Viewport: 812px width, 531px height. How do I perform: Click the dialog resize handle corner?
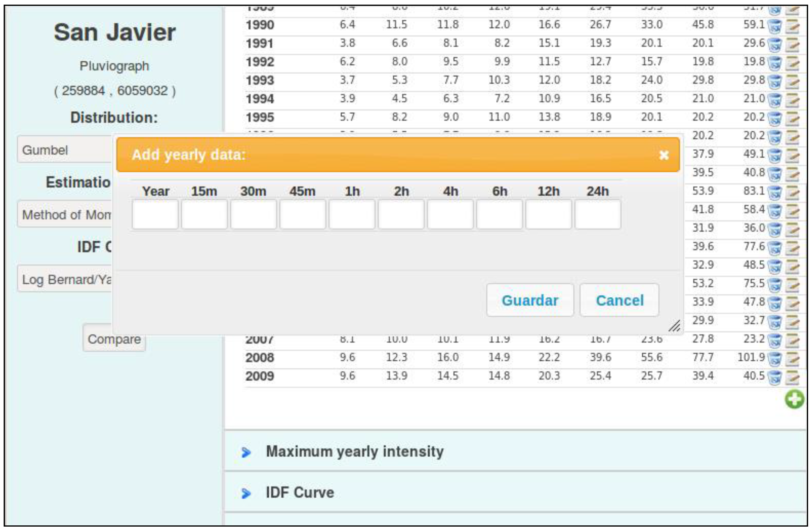pos(674,326)
